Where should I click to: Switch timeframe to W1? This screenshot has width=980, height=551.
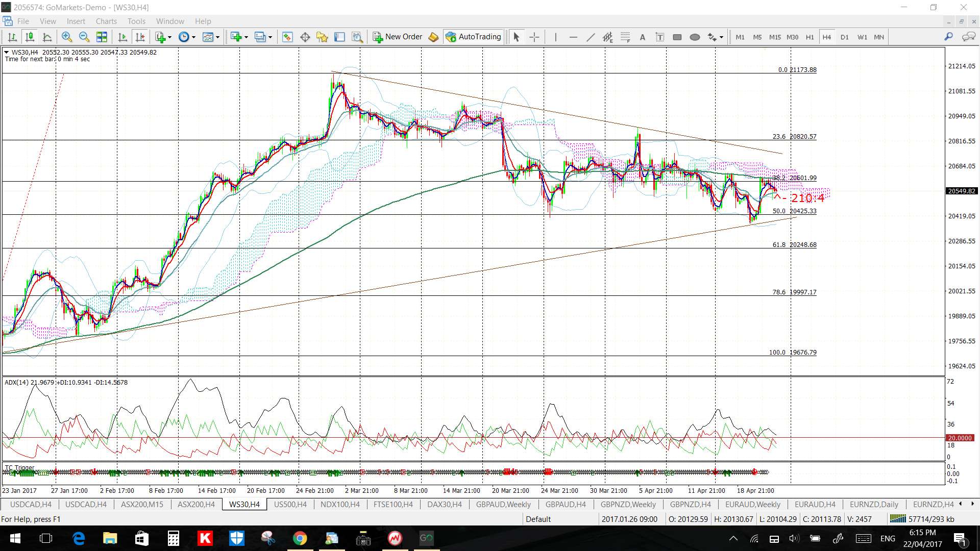862,37
